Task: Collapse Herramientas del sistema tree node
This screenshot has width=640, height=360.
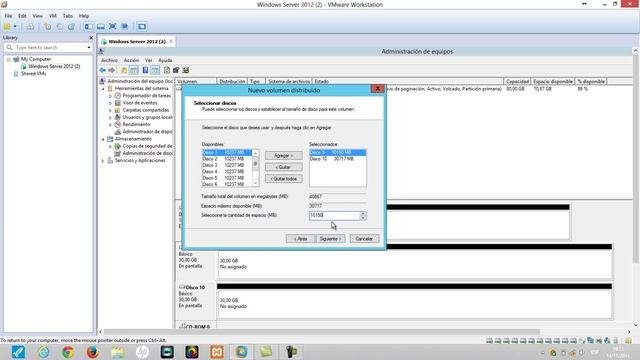Action: pyautogui.click(x=103, y=89)
